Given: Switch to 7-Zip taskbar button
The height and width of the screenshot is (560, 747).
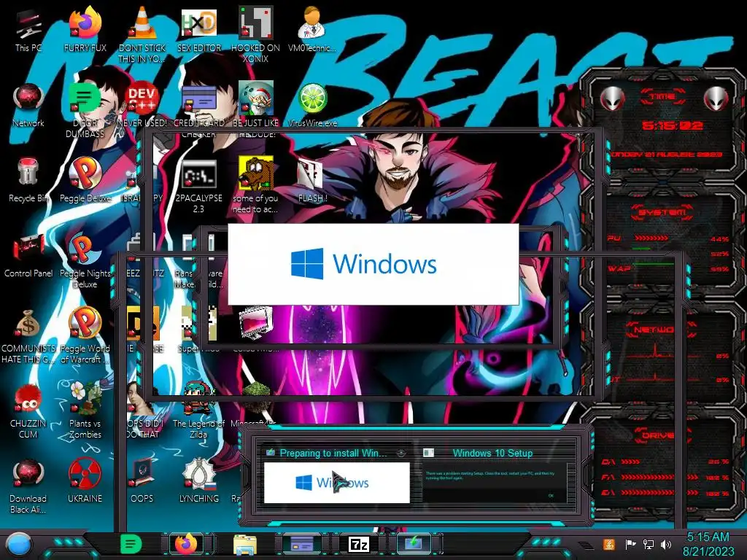Looking at the screenshot, I should pos(359,544).
